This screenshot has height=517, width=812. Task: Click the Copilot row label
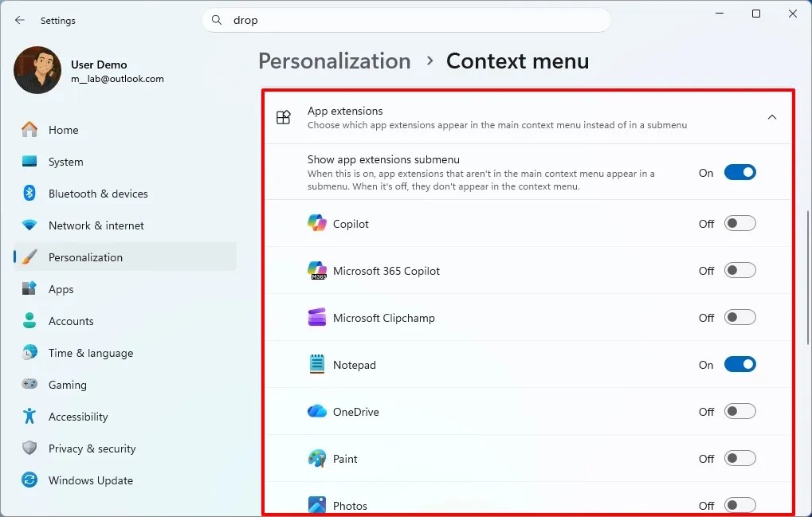tap(351, 224)
